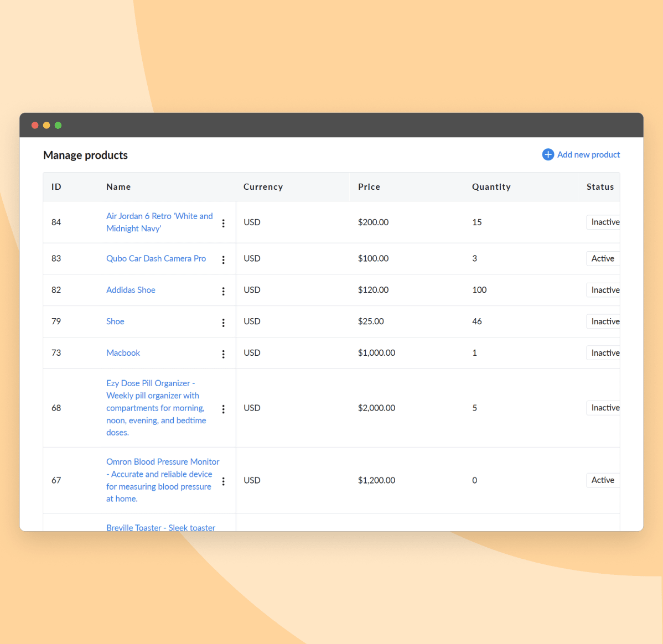Click the Inactive status badge for product 68

click(603, 408)
